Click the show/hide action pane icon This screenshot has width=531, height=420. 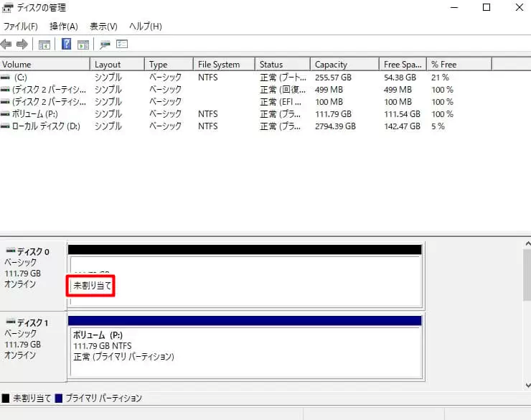pyautogui.click(x=83, y=45)
